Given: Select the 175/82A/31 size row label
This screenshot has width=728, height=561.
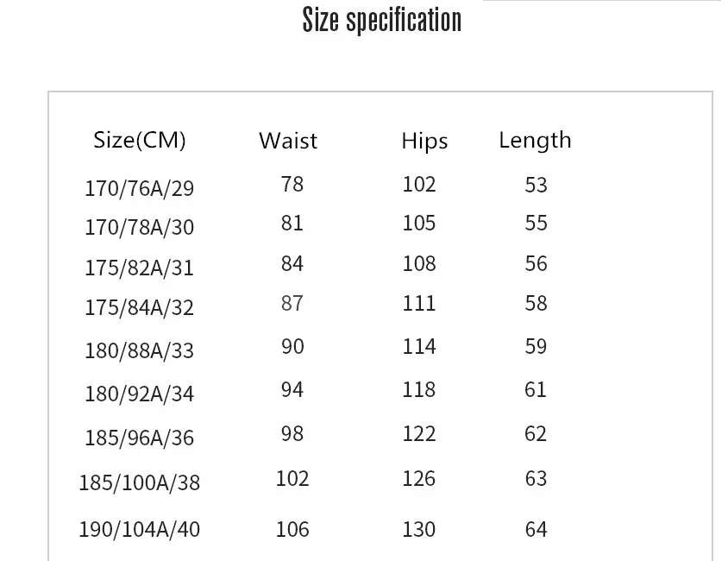Looking at the screenshot, I should [139, 268].
